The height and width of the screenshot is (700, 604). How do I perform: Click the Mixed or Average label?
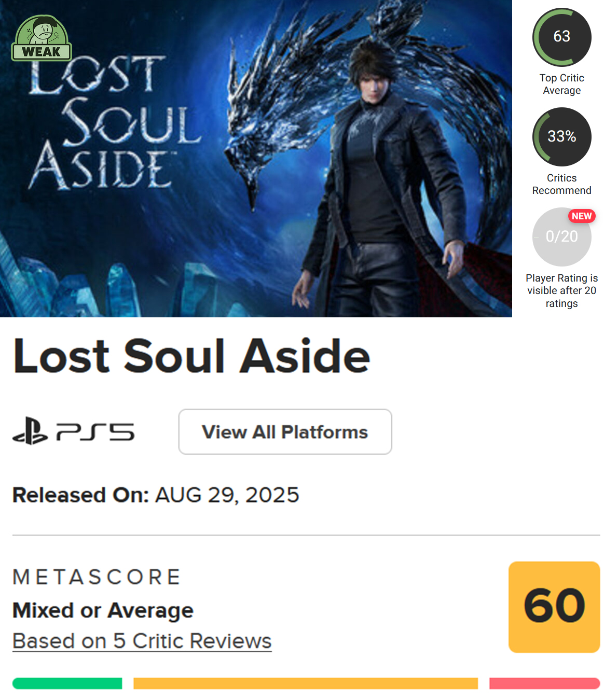click(103, 610)
